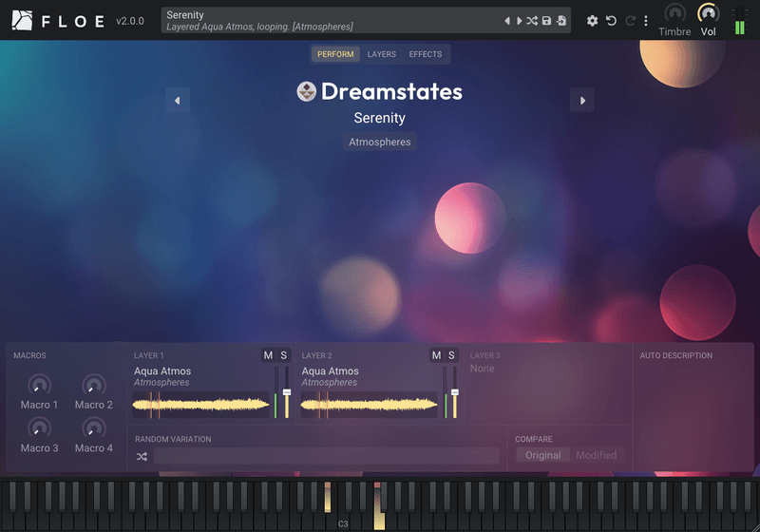The image size is (760, 532).
Task: Randomize variation with shuffle icon
Action: 142,456
